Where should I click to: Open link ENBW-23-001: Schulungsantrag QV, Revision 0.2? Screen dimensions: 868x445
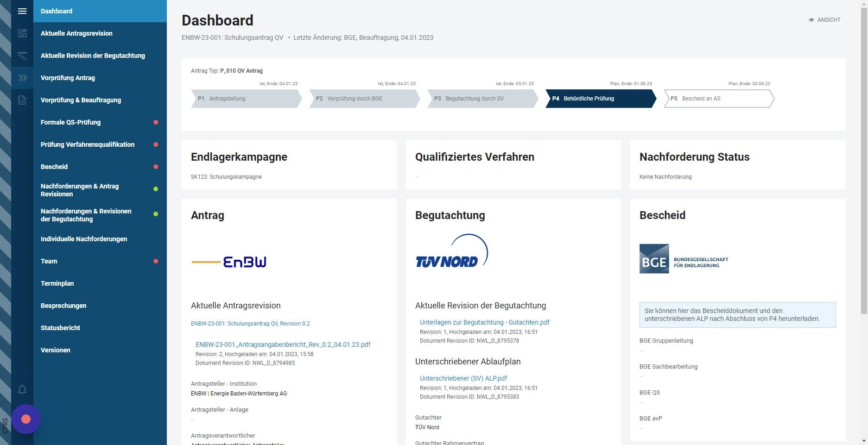click(250, 324)
